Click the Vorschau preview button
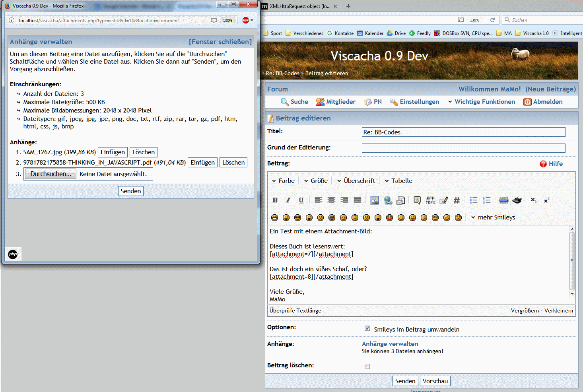Viewport: 583px width, 392px height. (435, 381)
